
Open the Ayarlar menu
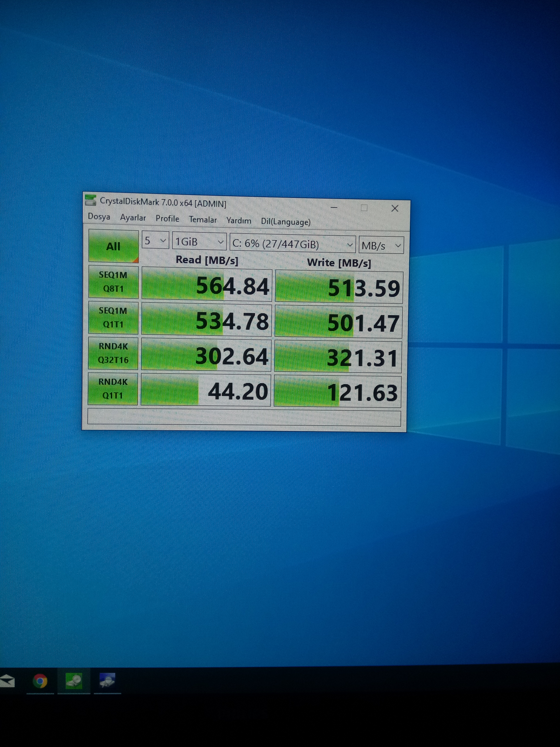[x=133, y=218]
